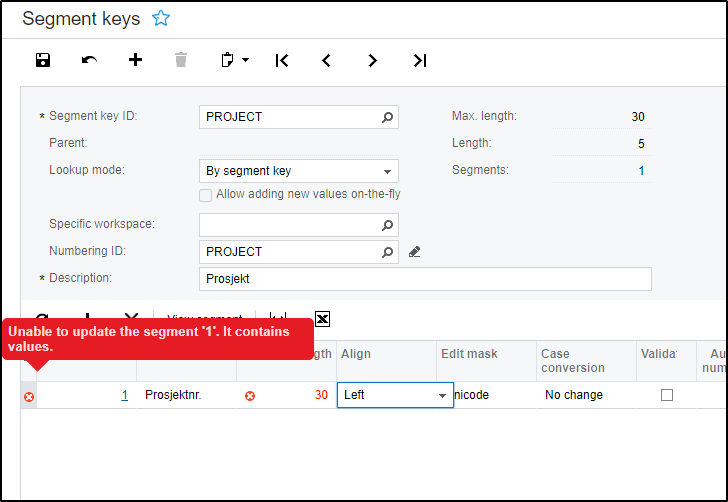Viewport: 728px width, 502px height.
Task: Go to last record
Action: click(420, 61)
